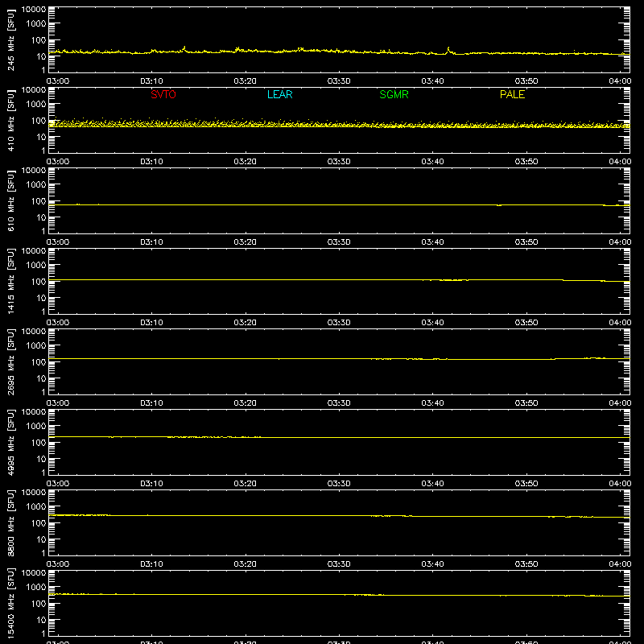Click 03:50 tick label under 2695 MHz plot

tap(526, 403)
